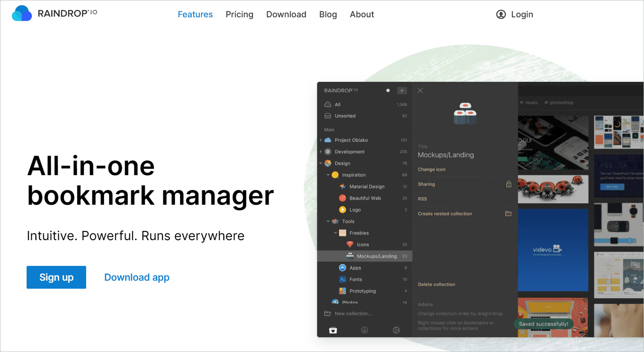Click the Raindrop.io cloud logo
The height and width of the screenshot is (352, 644).
tap(22, 14)
